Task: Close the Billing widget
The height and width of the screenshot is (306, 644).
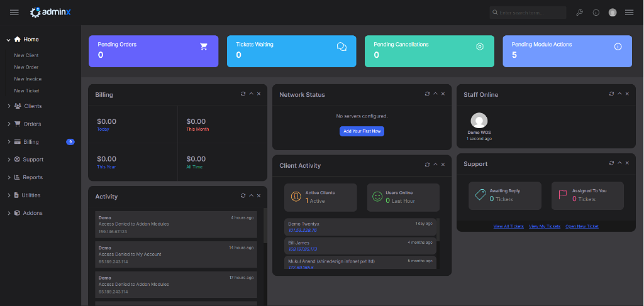Action: (258, 94)
